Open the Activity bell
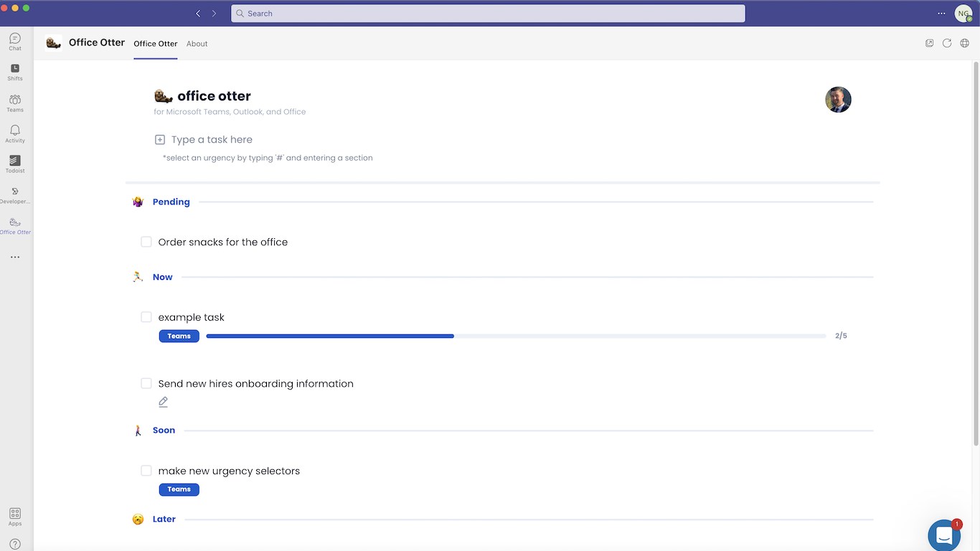Viewport: 980px width, 551px height. click(x=15, y=133)
